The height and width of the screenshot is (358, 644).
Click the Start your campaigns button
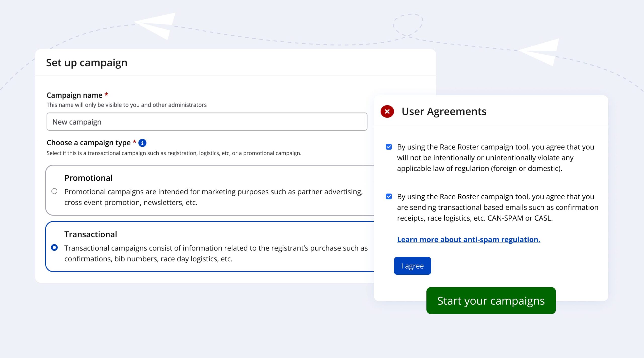[x=491, y=301]
